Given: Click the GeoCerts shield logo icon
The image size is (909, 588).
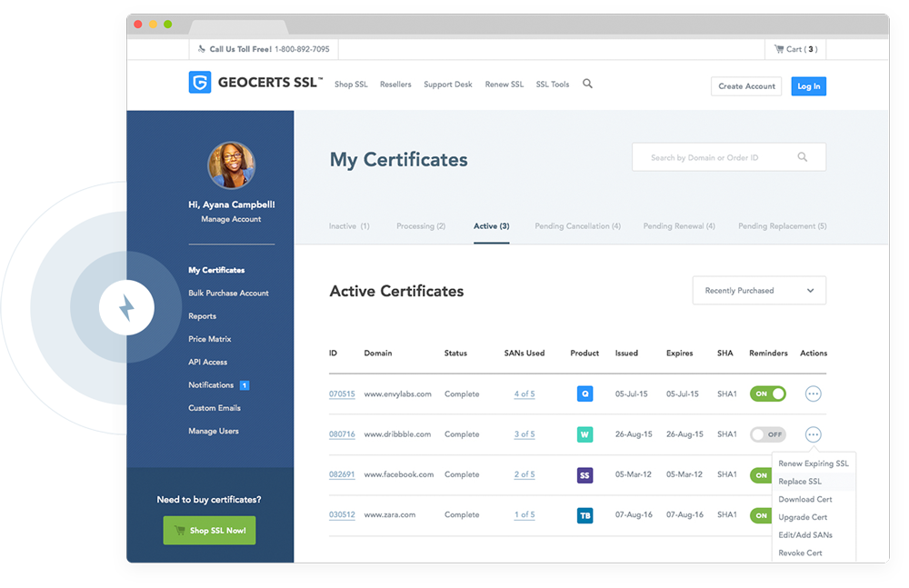Looking at the screenshot, I should pyautogui.click(x=200, y=83).
